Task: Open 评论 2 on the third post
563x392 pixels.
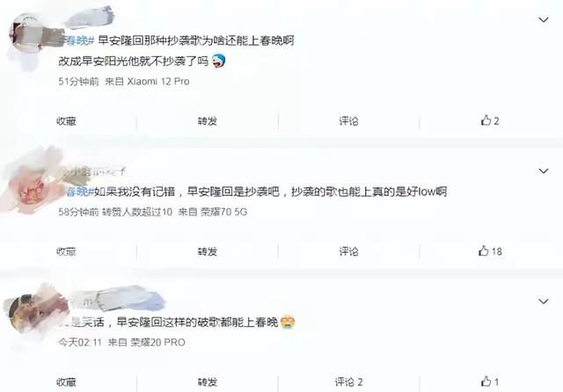Action: point(348,381)
